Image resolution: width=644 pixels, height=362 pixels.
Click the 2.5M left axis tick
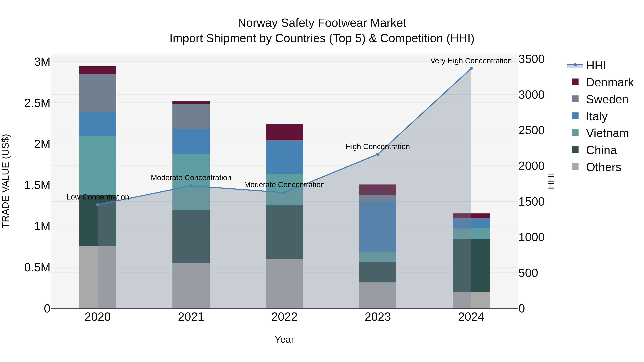pos(37,103)
